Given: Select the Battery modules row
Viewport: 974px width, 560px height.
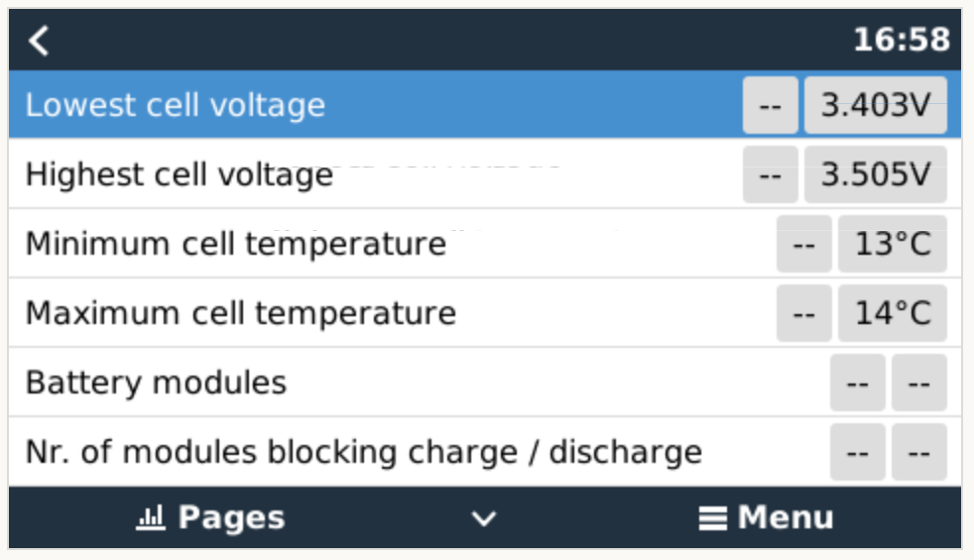Looking at the screenshot, I should (298, 383).
